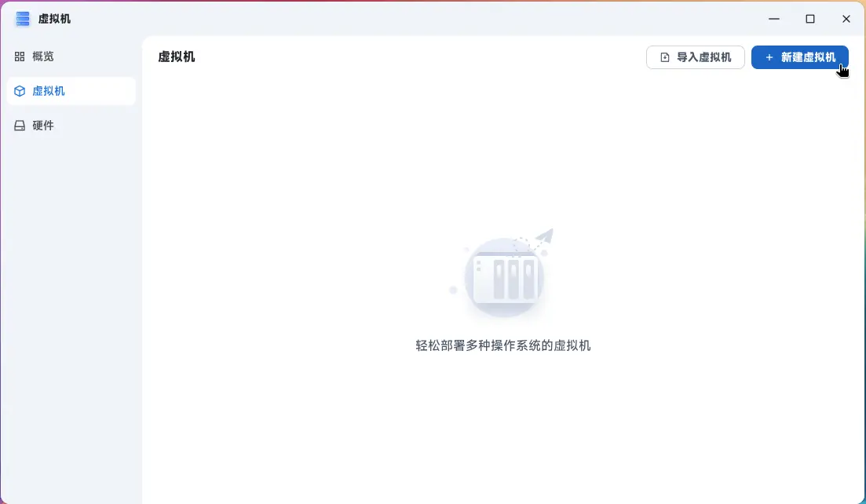Click the plus icon in 新建虚拟机 button
Image resolution: width=866 pixels, height=504 pixels.
point(769,57)
